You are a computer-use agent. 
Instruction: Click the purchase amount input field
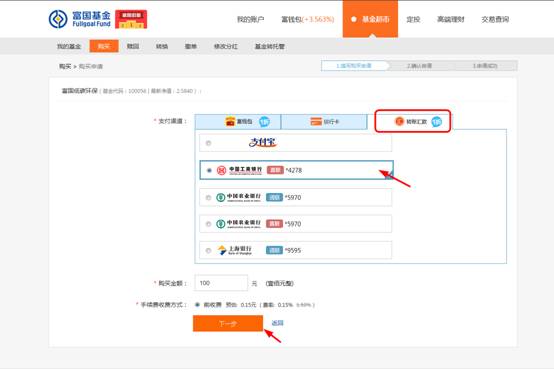[x=221, y=283]
